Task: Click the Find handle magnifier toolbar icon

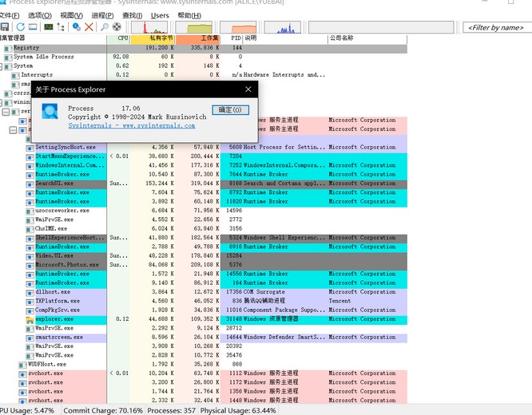Action: point(104,27)
